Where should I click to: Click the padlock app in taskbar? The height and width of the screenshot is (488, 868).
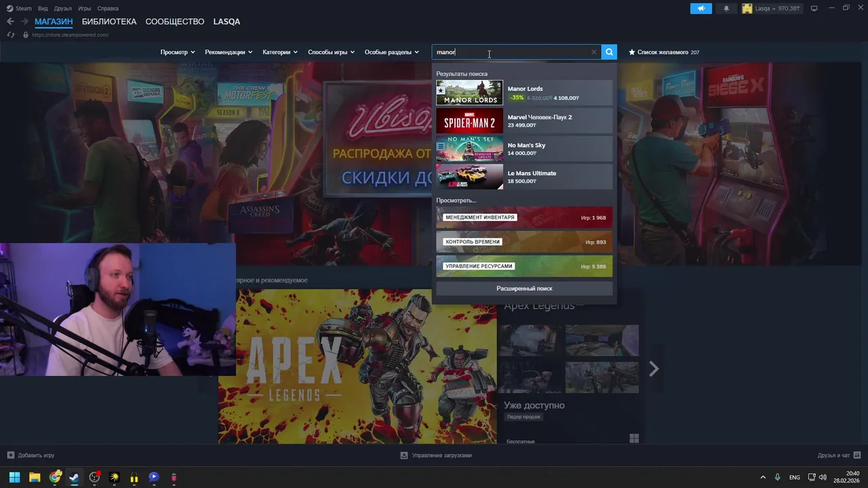point(134,477)
